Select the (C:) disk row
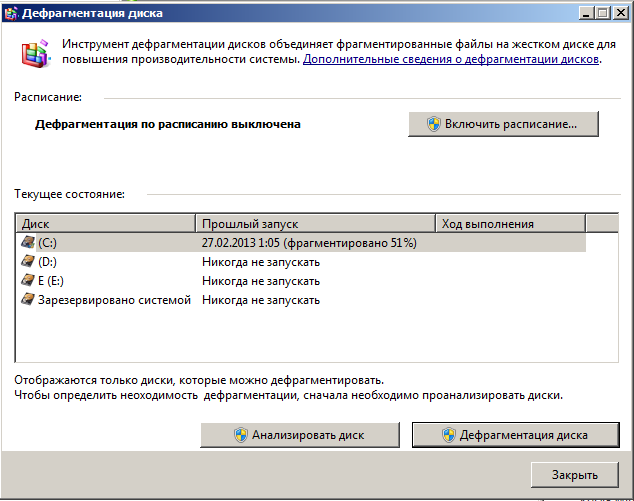This screenshot has height=501, width=634. [301, 243]
